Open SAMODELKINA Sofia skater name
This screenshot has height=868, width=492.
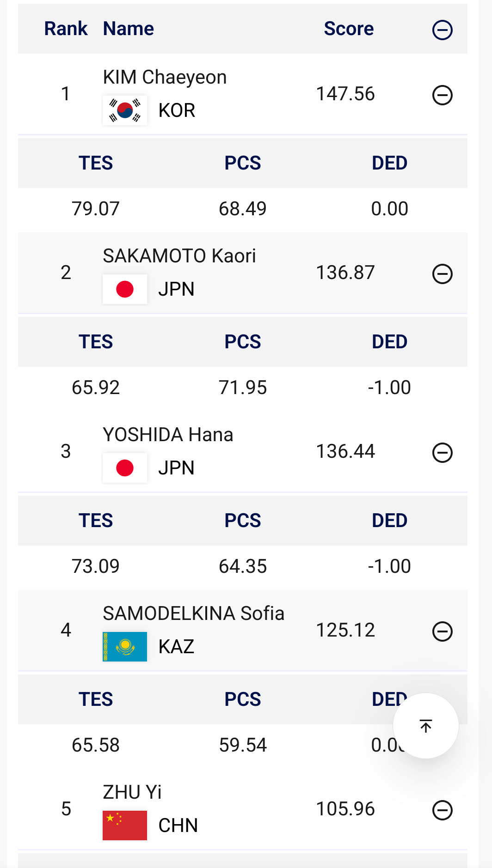(x=193, y=613)
